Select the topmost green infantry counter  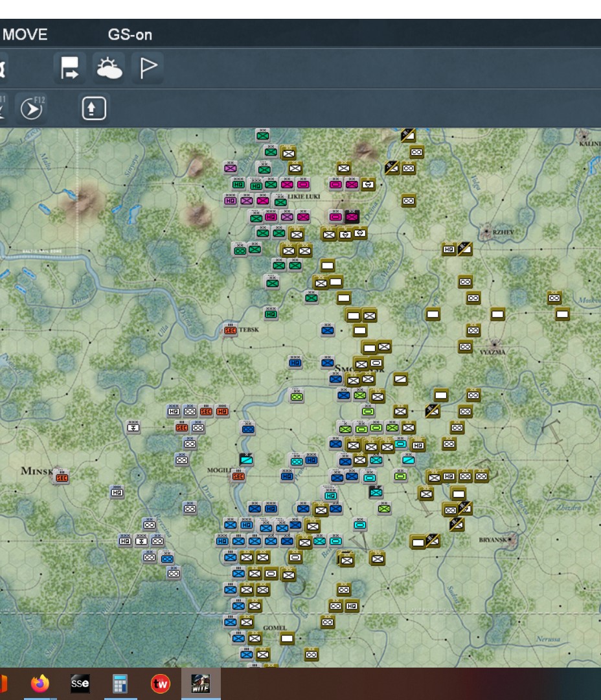click(x=262, y=135)
